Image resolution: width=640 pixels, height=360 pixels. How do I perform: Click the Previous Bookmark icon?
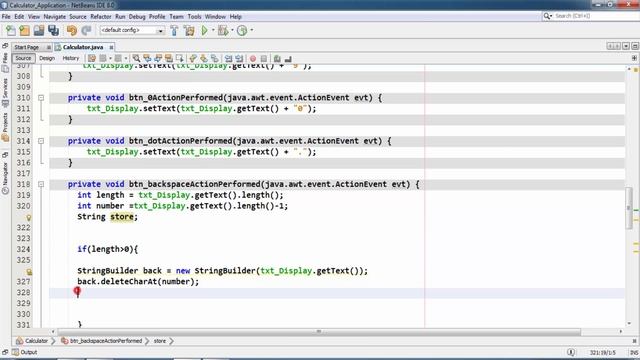(193, 58)
